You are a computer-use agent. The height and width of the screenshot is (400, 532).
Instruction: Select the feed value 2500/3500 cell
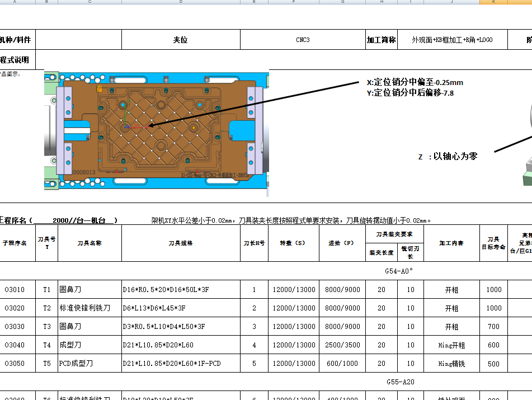(x=343, y=345)
